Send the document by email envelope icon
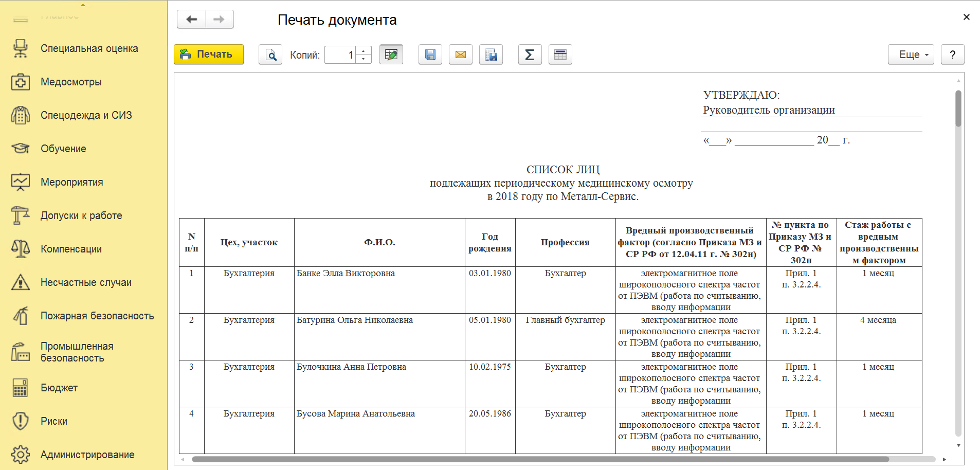Screen dimensions: 980x470 coord(461,55)
